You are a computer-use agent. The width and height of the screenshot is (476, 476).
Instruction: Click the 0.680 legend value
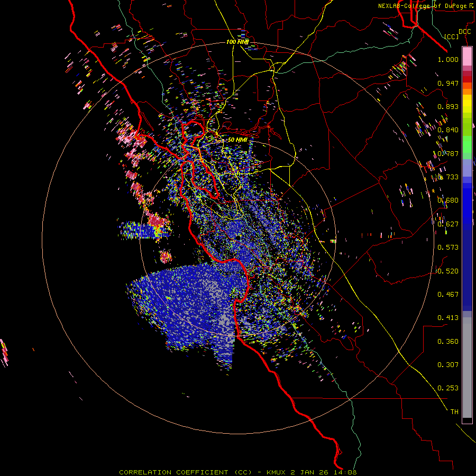pyautogui.click(x=448, y=200)
